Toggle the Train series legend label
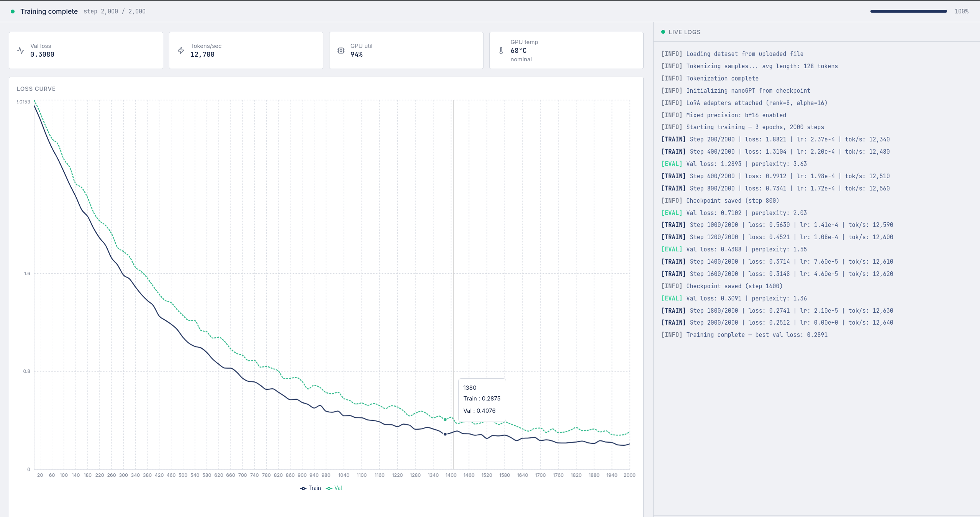 tap(315, 488)
